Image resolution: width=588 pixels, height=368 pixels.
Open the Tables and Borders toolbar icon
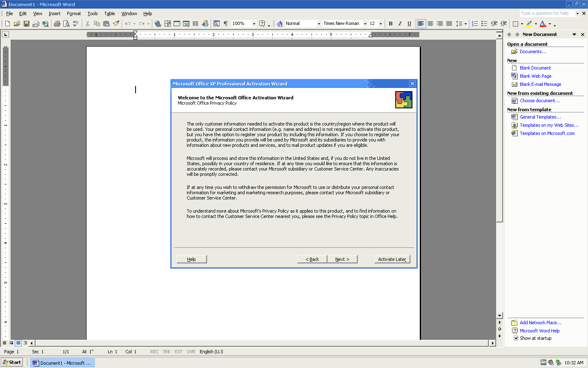point(167,24)
